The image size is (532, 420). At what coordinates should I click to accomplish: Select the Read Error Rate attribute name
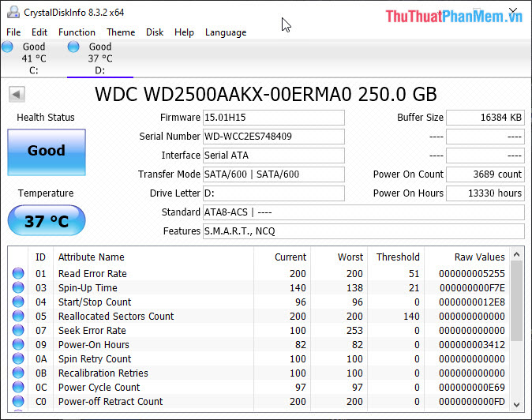(x=92, y=273)
